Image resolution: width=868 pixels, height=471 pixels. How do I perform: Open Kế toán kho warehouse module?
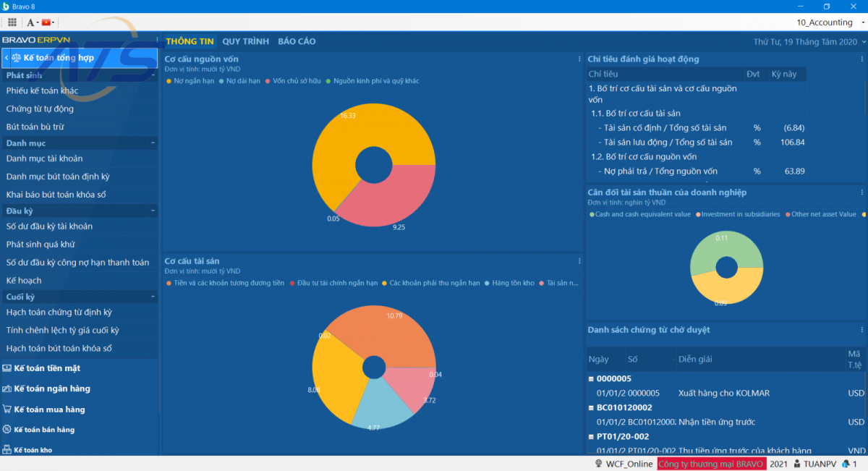coord(33,450)
